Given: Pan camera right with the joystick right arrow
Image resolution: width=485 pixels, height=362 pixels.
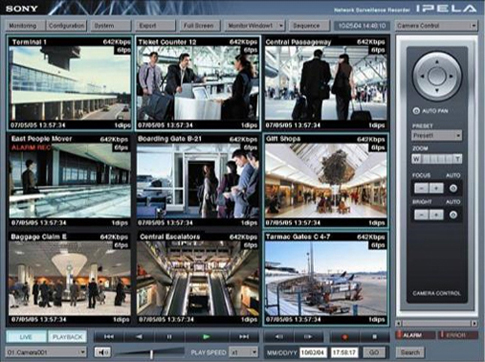Looking at the screenshot, I should click(451, 76).
